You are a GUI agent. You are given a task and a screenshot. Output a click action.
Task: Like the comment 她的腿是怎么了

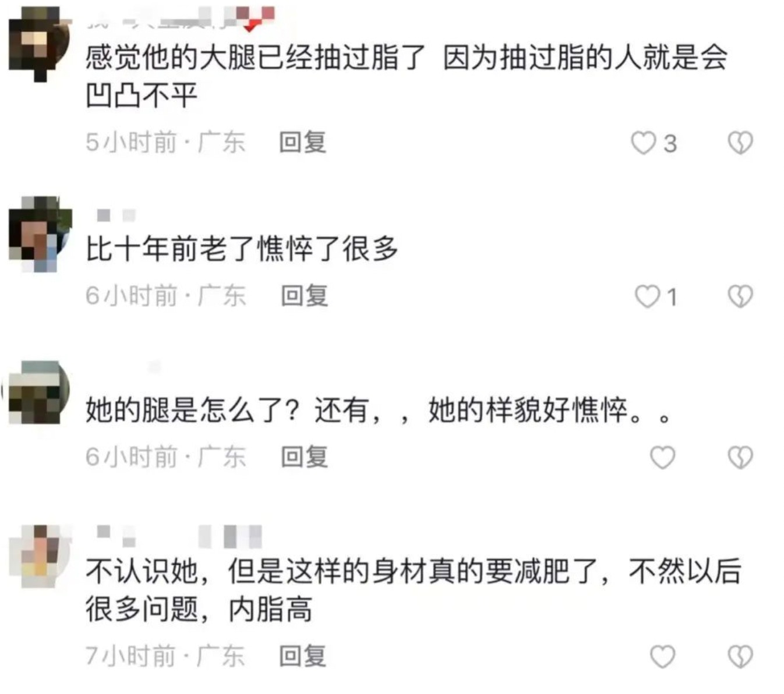[x=662, y=457]
